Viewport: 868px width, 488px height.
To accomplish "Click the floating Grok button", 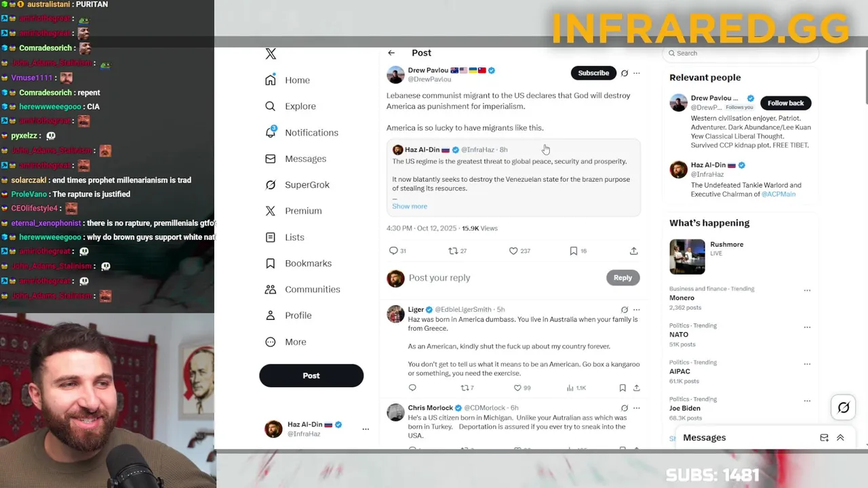I will 844,407.
